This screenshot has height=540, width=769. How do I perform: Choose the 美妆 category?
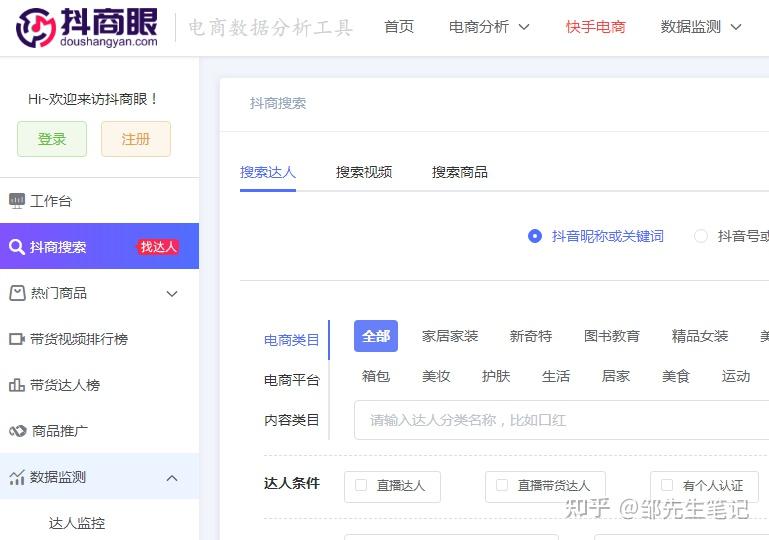(x=436, y=376)
